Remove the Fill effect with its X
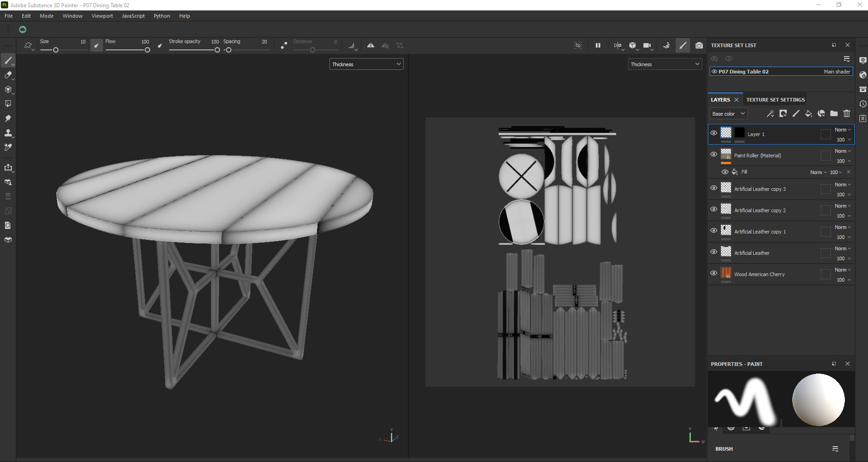The height and width of the screenshot is (462, 868). coord(848,172)
